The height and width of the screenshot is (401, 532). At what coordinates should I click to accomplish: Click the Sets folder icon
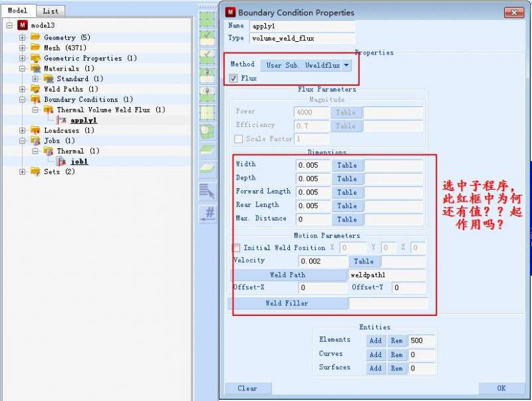35,172
